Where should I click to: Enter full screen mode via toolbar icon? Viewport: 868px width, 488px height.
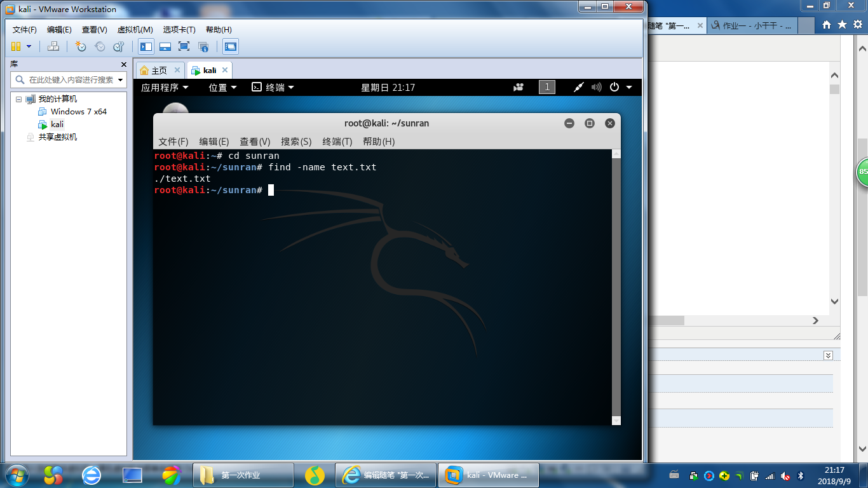(x=184, y=46)
